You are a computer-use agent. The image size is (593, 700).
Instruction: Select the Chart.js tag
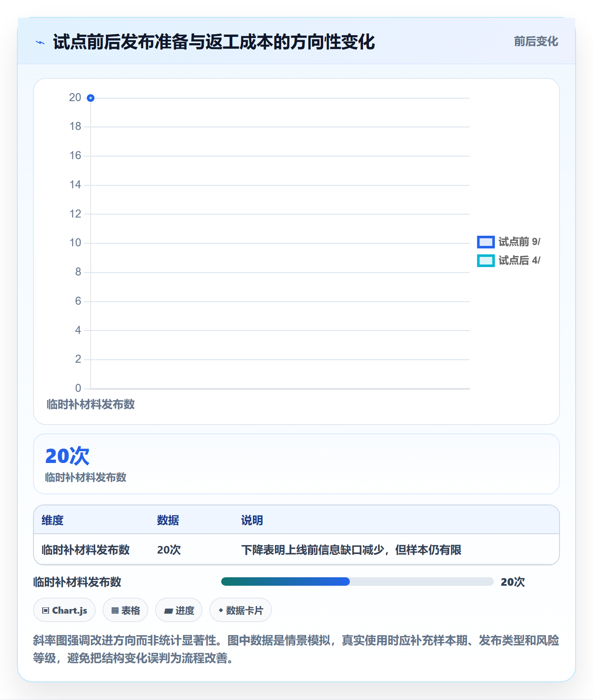pyautogui.click(x=64, y=610)
